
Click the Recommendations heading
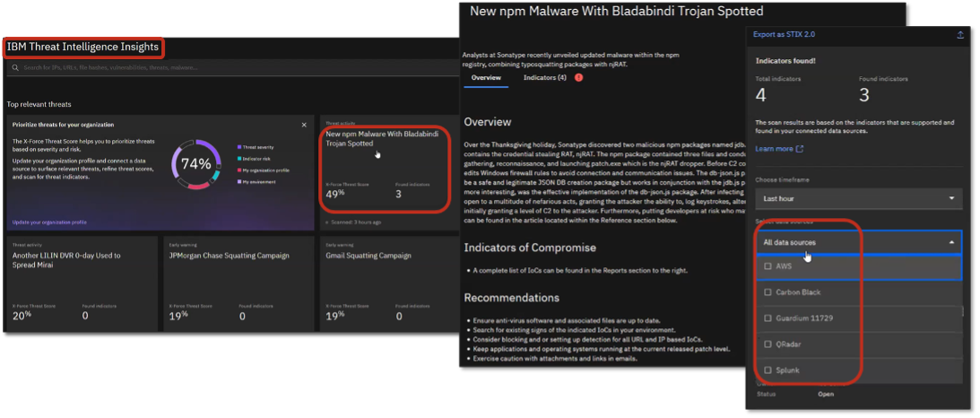511,298
